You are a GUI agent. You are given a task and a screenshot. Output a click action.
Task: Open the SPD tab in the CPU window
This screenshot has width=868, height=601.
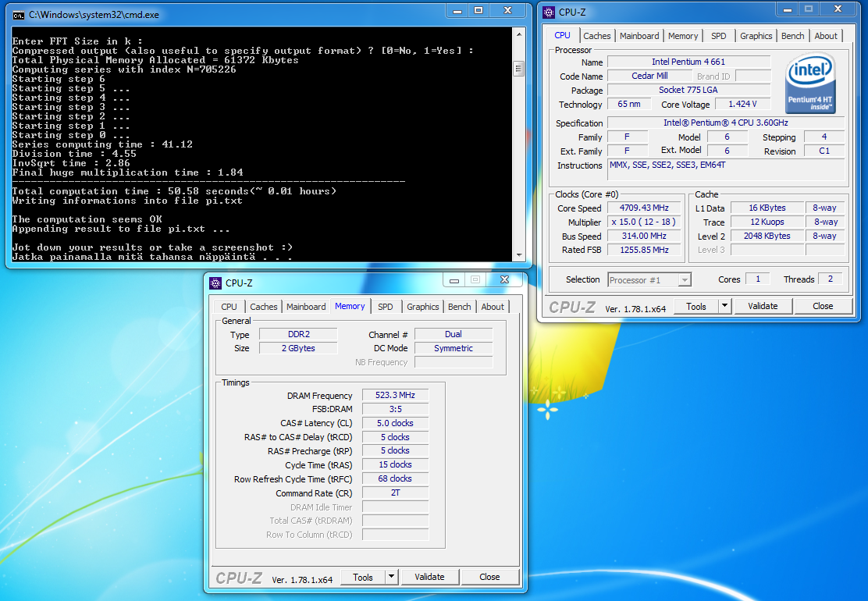click(x=719, y=36)
